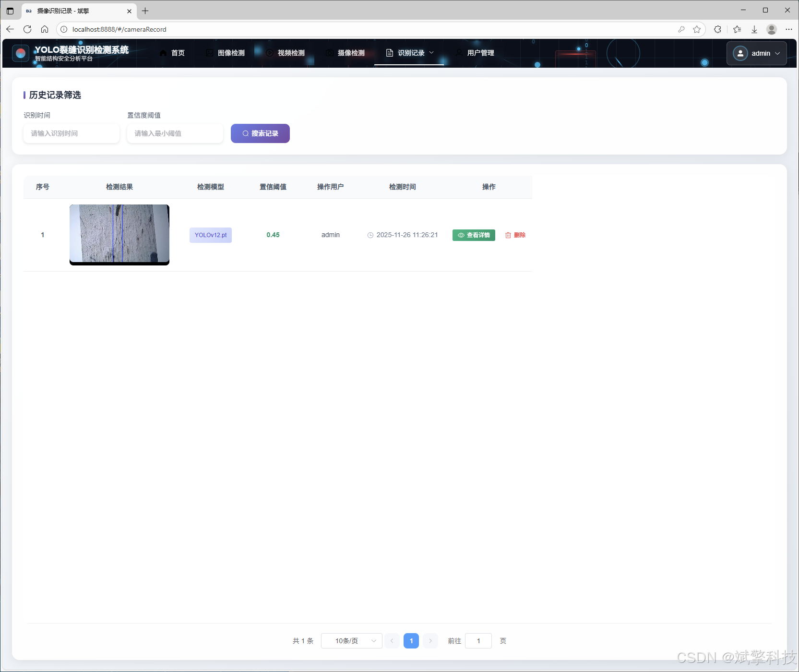Open browser profile avatar
This screenshot has height=672, width=799.
[772, 29]
